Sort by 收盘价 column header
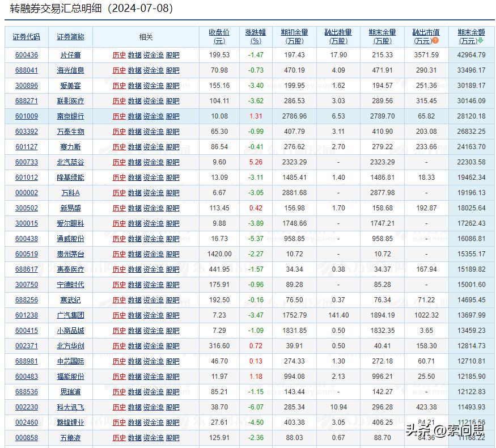Screen dimensions: 496x448 pos(219,36)
